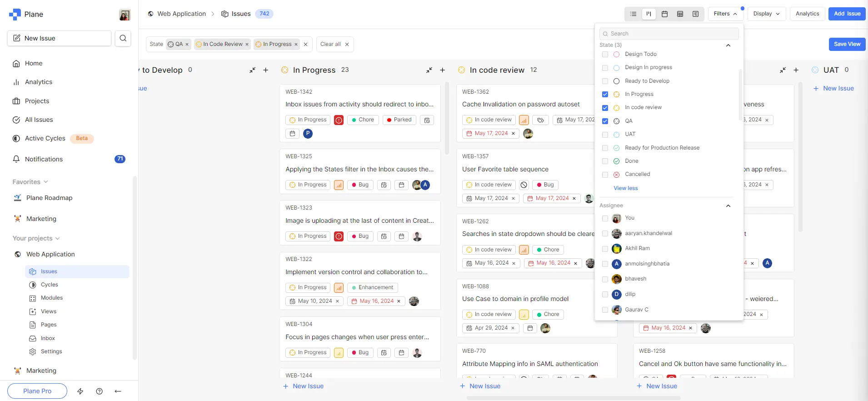Collapse the State filter section
This screenshot has width=868, height=401.
click(x=728, y=45)
